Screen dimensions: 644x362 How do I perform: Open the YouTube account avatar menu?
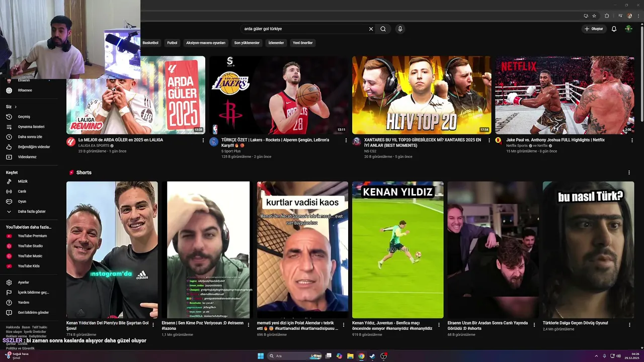pyautogui.click(x=628, y=29)
